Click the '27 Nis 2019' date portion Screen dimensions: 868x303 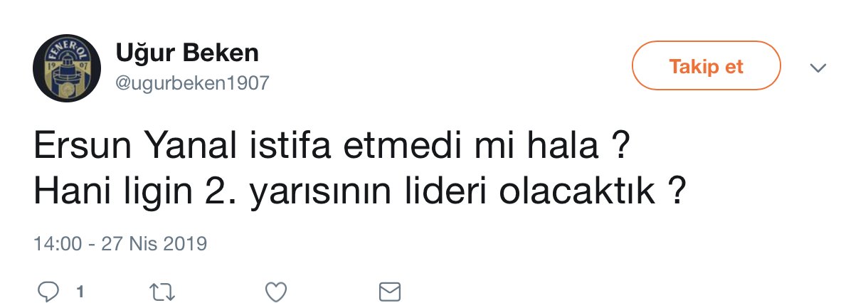click(x=152, y=244)
